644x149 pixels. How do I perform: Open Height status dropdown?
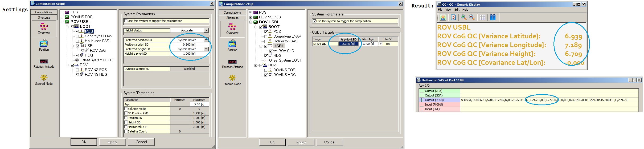[x=206, y=30]
